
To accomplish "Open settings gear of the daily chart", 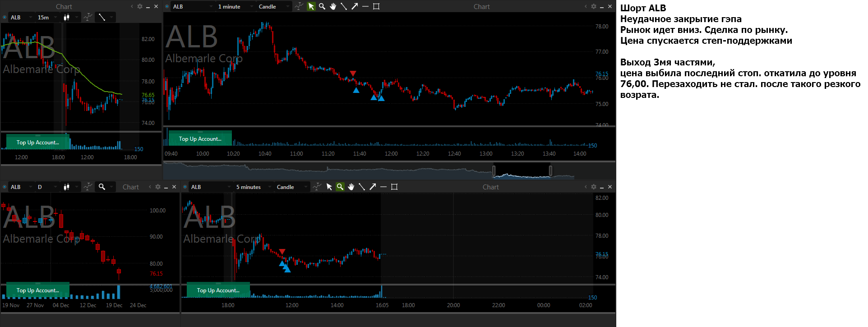I will coord(158,187).
